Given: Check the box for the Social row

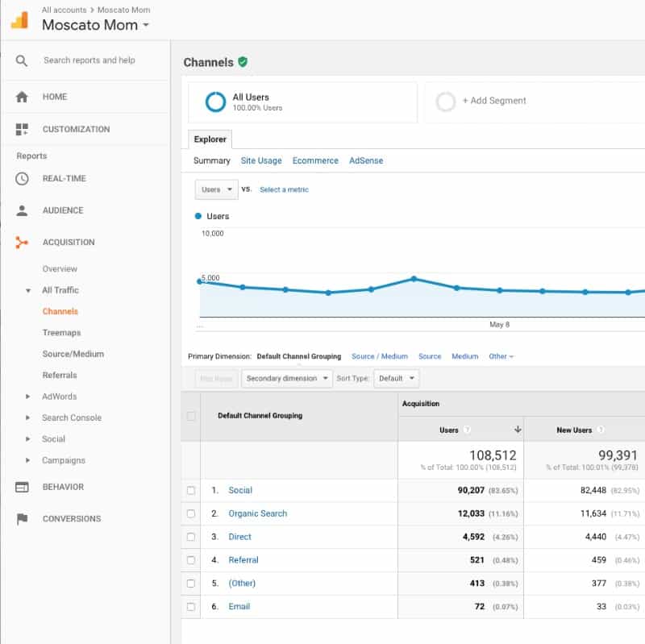Looking at the screenshot, I should 191,490.
